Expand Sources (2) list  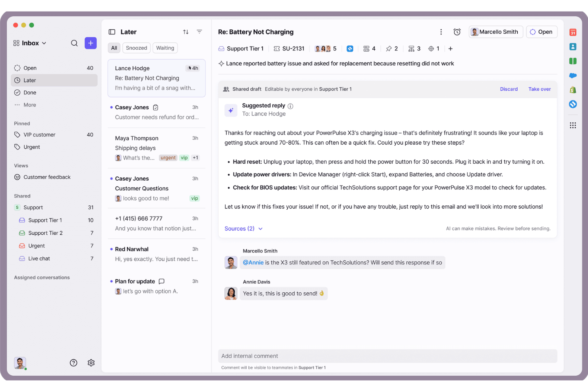(x=244, y=228)
